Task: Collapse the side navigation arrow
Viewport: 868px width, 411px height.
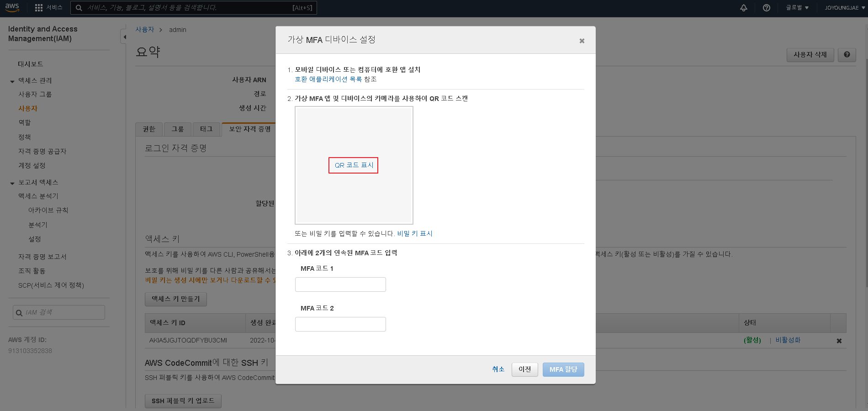Action: (x=124, y=37)
